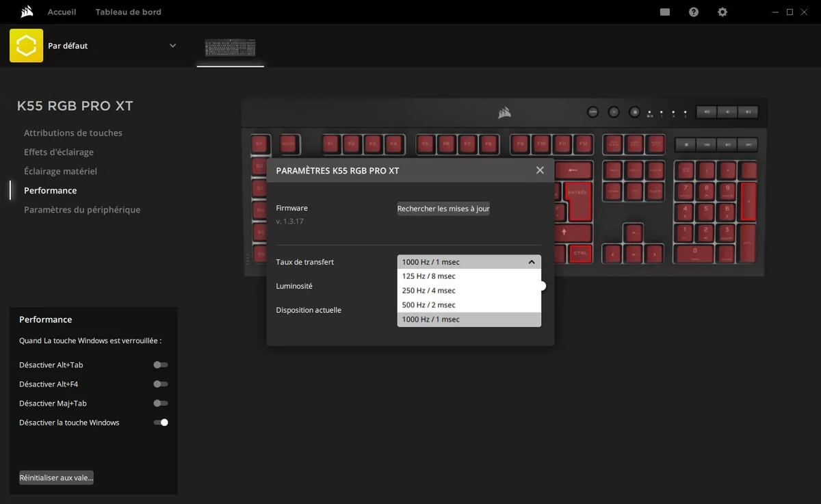This screenshot has width=821, height=504.
Task: Select the up arrow key on the keyboard image
Action: click(634, 233)
